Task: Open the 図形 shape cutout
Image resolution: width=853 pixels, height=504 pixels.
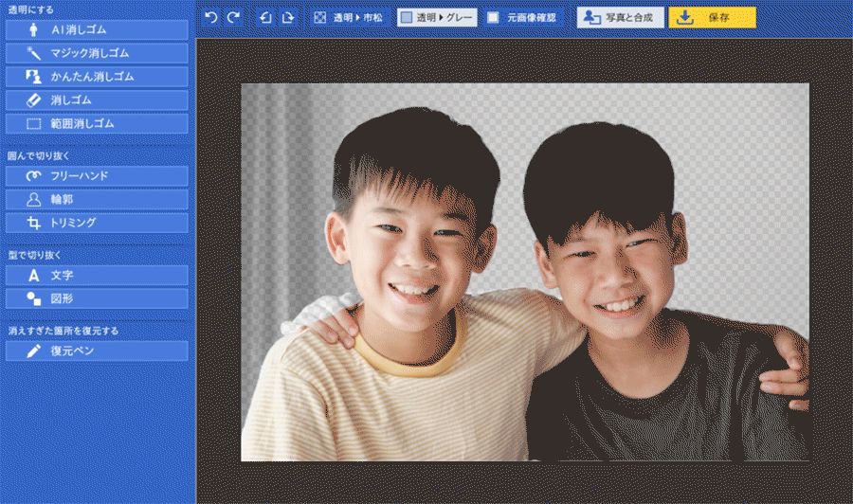Action: point(97,298)
